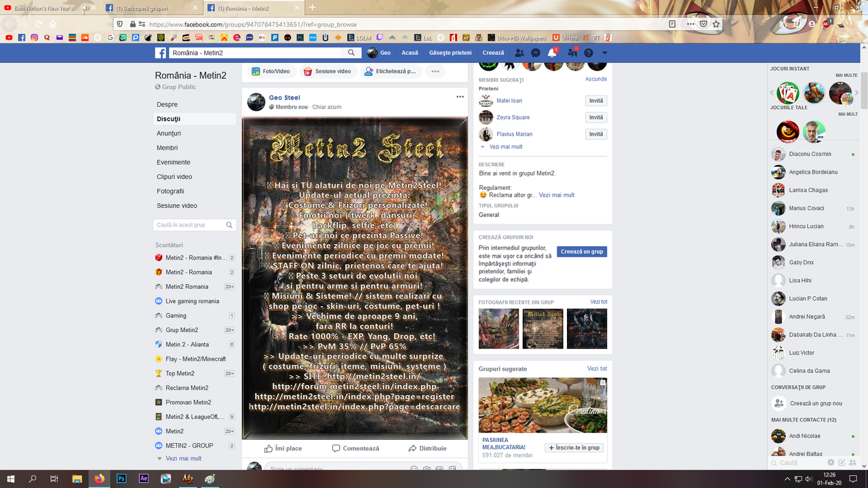Click next arrow in instant games carousel
This screenshot has height=488, width=868.
856,93
